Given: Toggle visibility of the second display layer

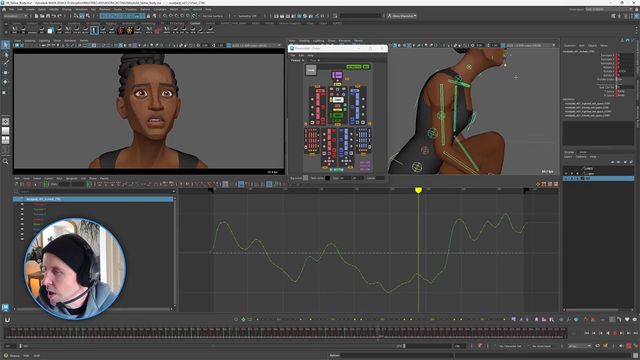Looking at the screenshot, I should [566, 173].
